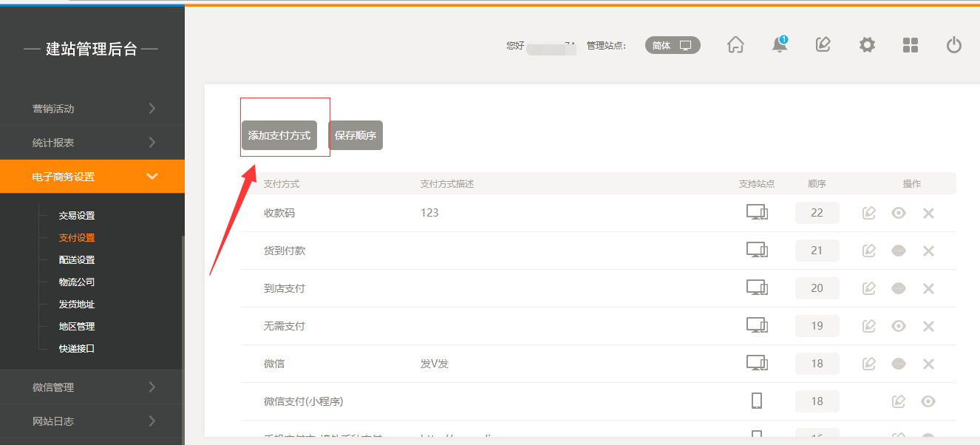The height and width of the screenshot is (445, 980).
Task: Delete the 微信 payment row
Action: coord(928,364)
